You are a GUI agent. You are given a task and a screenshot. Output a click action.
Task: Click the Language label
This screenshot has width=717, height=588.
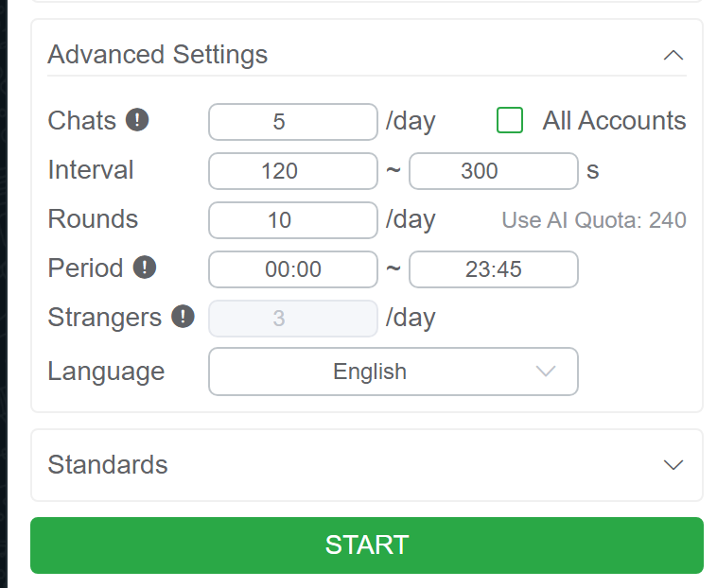click(106, 372)
